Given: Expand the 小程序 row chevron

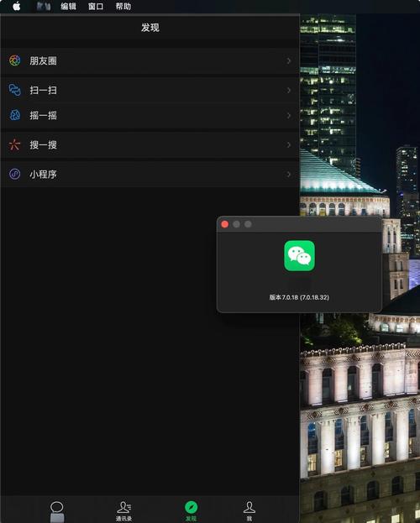Looking at the screenshot, I should pyautogui.click(x=289, y=175).
